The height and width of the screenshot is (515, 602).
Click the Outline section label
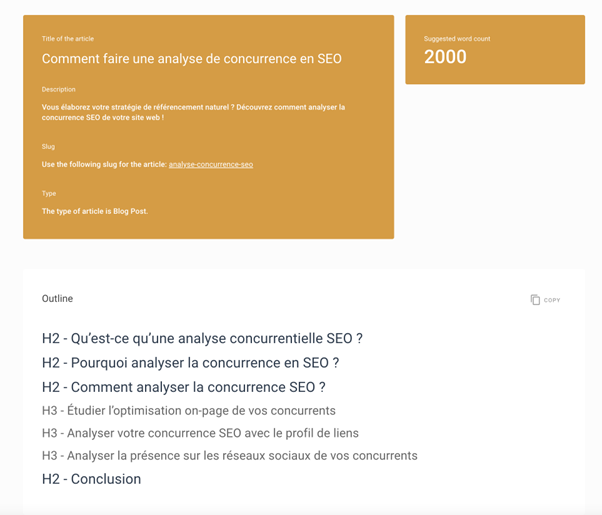click(x=57, y=298)
